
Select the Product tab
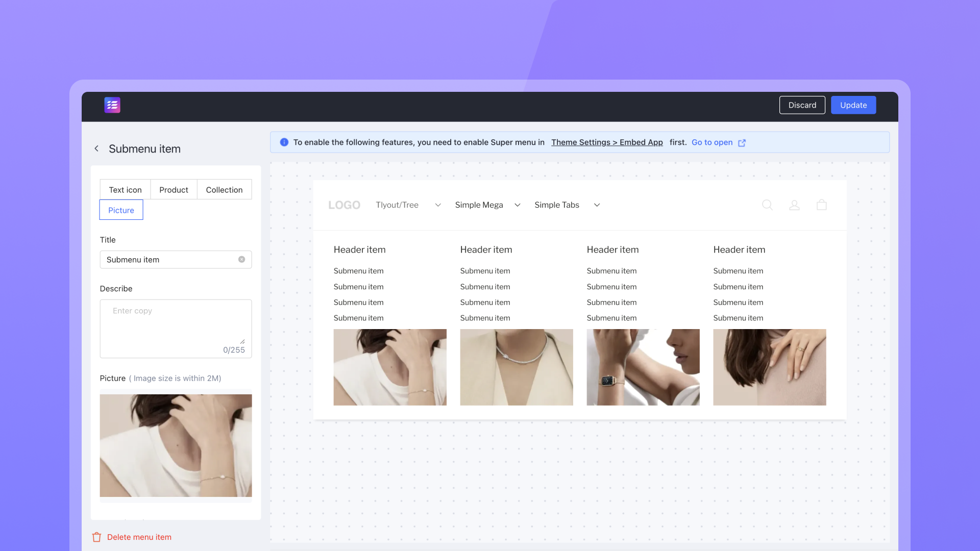click(x=174, y=190)
